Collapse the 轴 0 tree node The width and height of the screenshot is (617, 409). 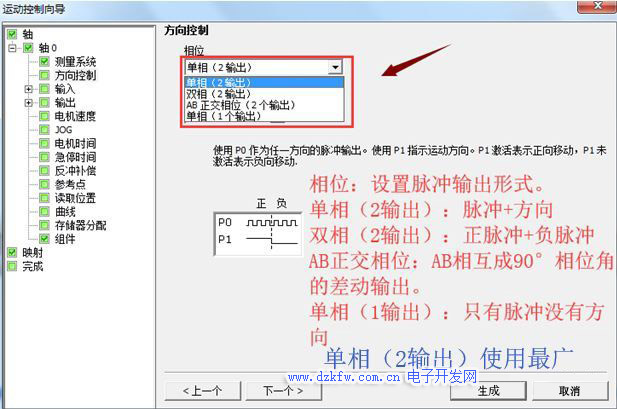coord(12,47)
